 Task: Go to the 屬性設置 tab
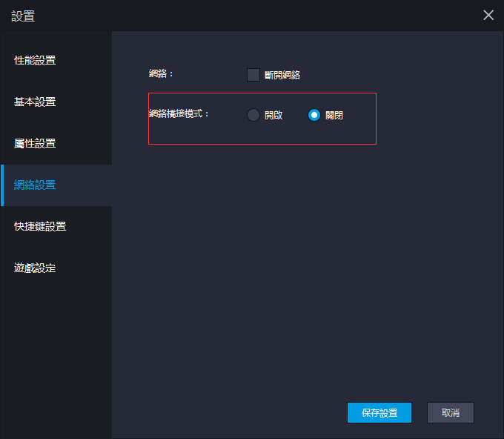(35, 143)
